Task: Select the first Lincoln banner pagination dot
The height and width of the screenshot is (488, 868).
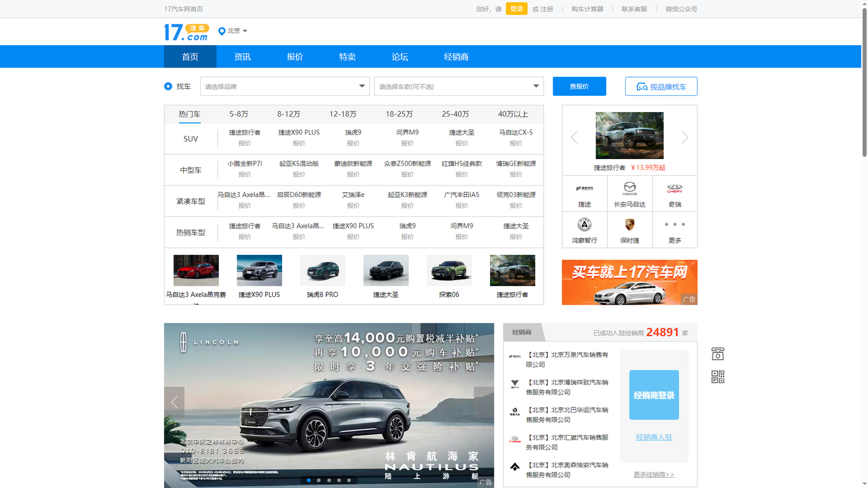Action: click(x=309, y=480)
